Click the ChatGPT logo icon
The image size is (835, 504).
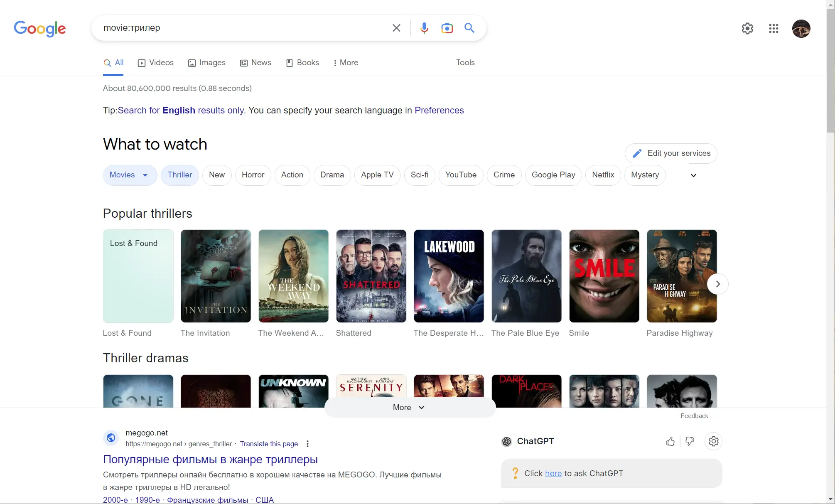(507, 441)
